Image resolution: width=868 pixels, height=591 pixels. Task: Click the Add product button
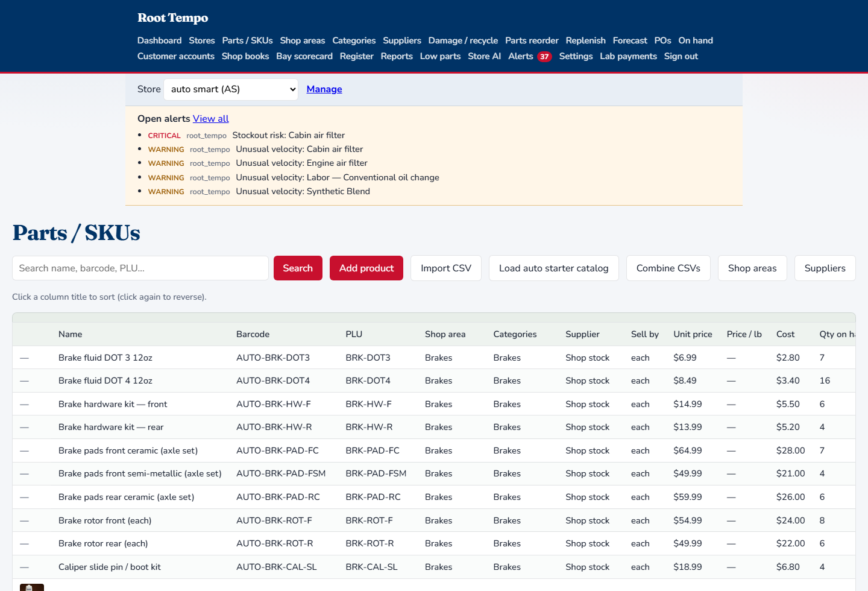click(366, 268)
